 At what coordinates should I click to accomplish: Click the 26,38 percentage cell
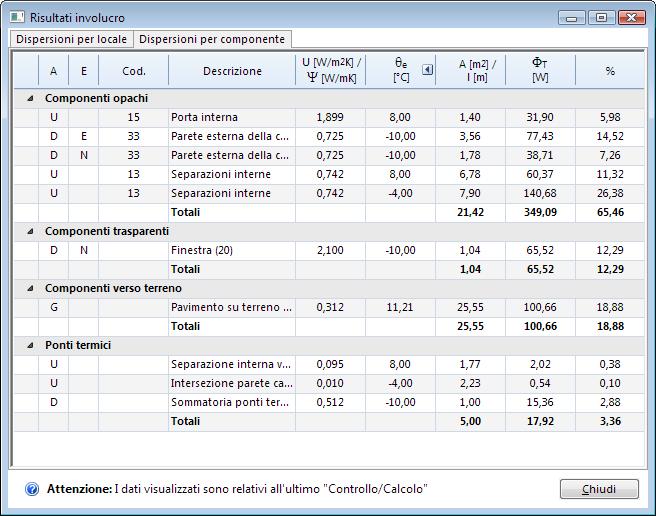pos(610,193)
